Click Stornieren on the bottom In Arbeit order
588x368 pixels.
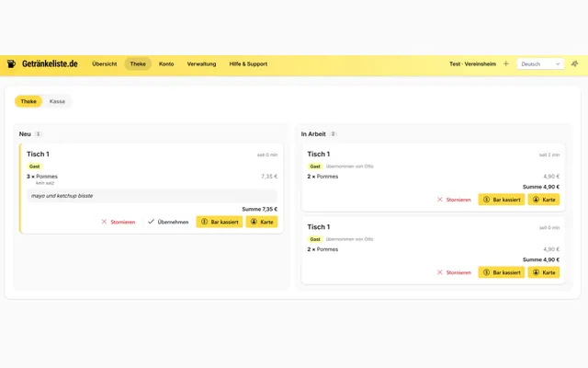click(x=454, y=272)
